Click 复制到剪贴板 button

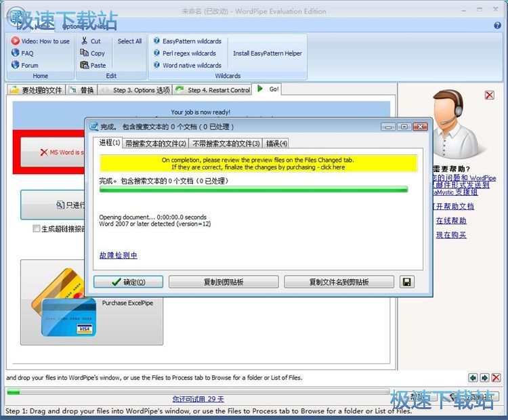(224, 282)
